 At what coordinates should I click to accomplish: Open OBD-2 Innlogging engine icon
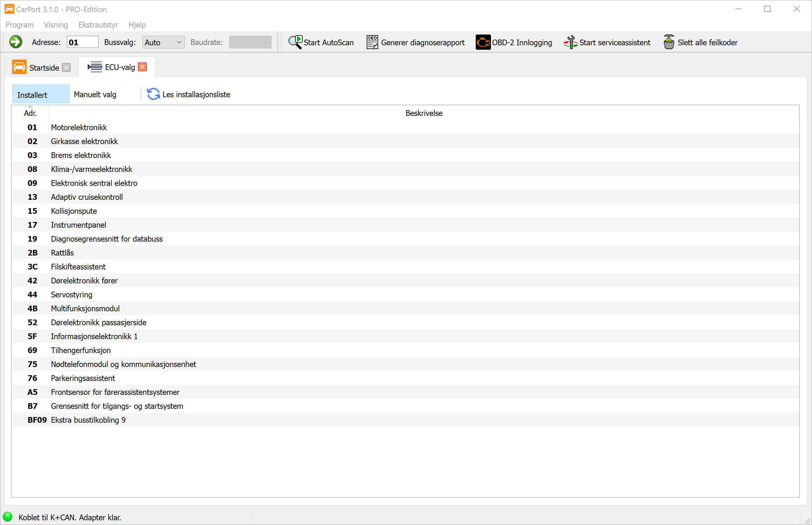pos(483,42)
